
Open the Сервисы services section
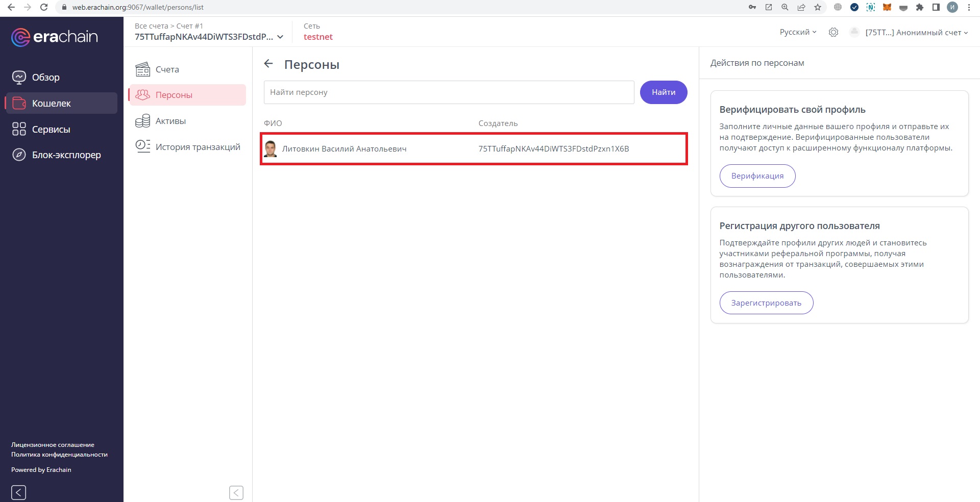click(51, 130)
